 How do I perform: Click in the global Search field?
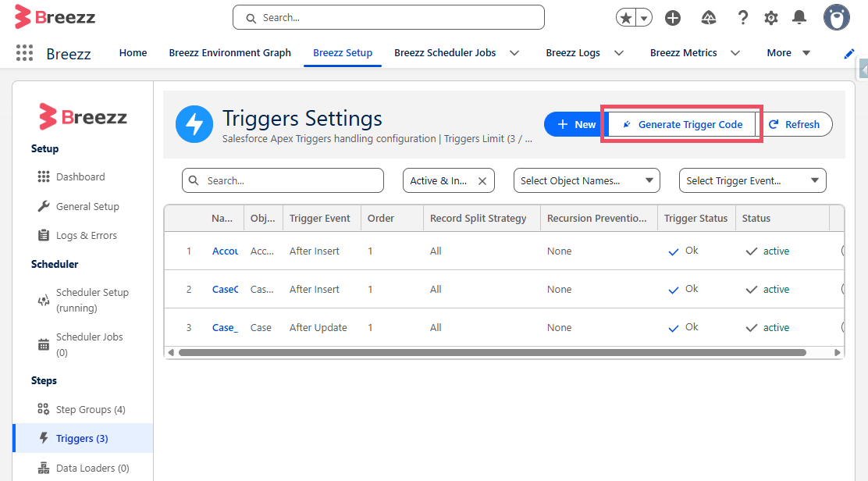tap(389, 18)
